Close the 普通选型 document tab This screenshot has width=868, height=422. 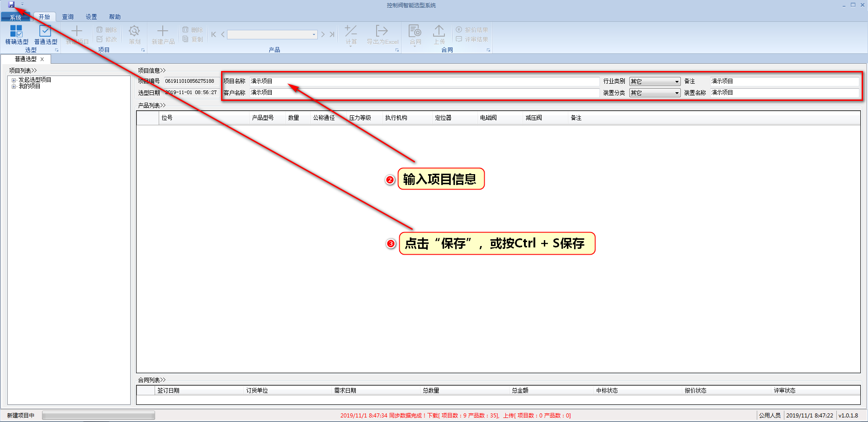tap(42, 59)
